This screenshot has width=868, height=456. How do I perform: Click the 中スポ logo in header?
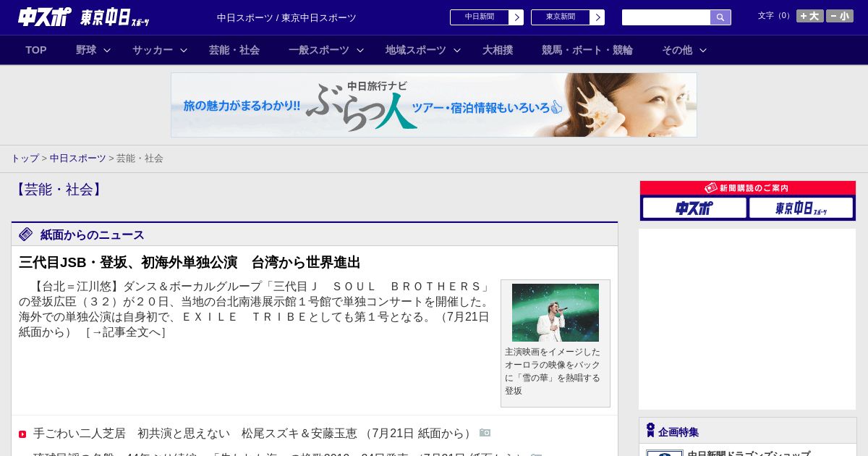[45, 17]
